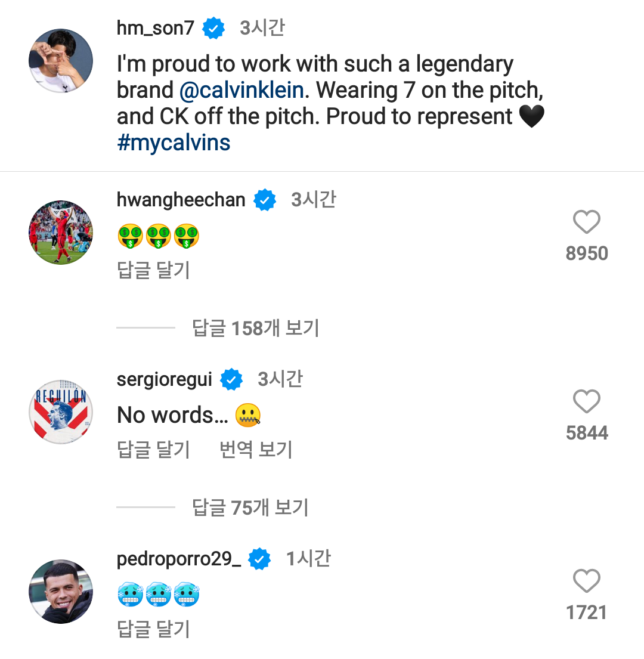The height and width of the screenshot is (659, 644).
Task: Open the #mycalvins hashtag
Action: (174, 143)
